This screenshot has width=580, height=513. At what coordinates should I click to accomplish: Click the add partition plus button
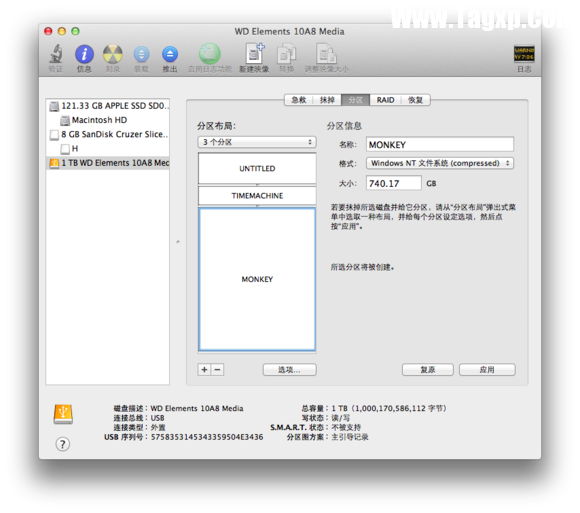click(204, 369)
